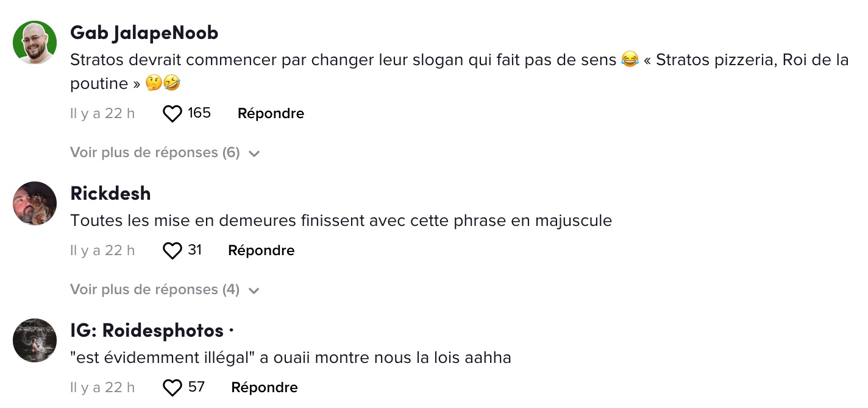
Task: Open the Gab JalapeNoob username link
Action: (x=144, y=33)
